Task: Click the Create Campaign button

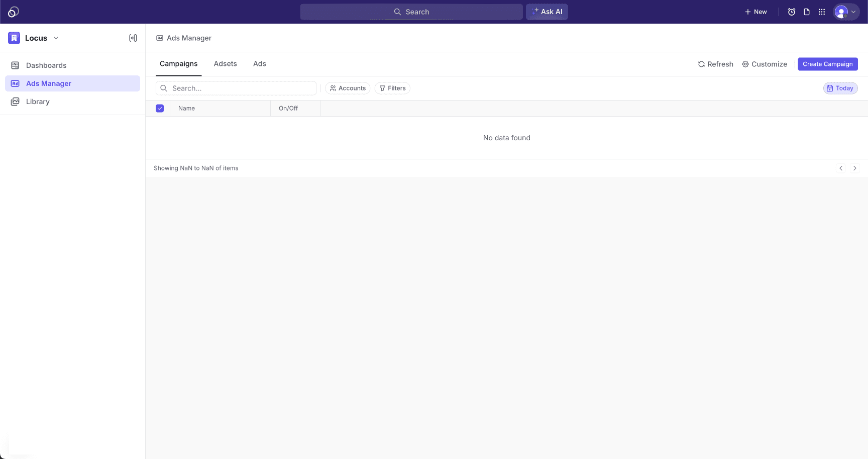Action: tap(827, 64)
